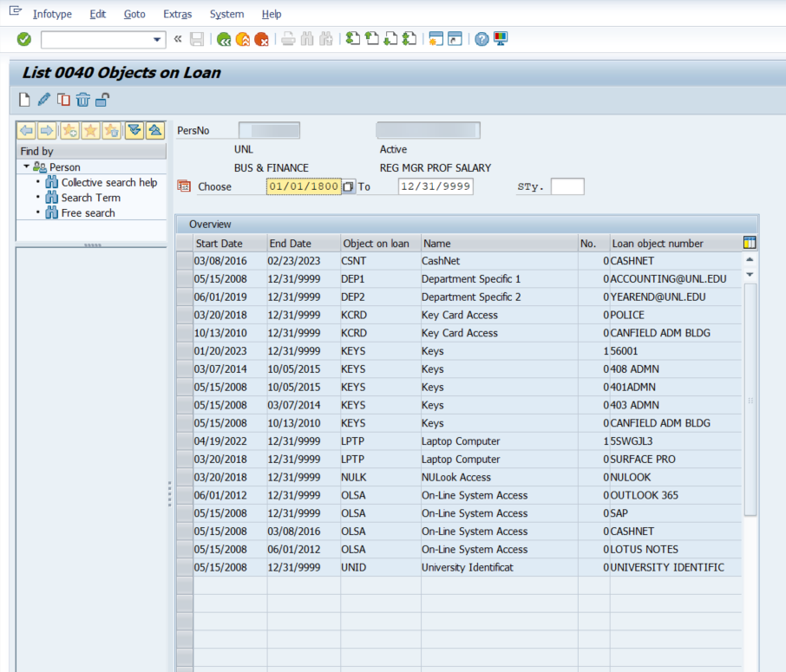The image size is (786, 672).
Task: Click the table settings column icon
Action: coord(750,243)
